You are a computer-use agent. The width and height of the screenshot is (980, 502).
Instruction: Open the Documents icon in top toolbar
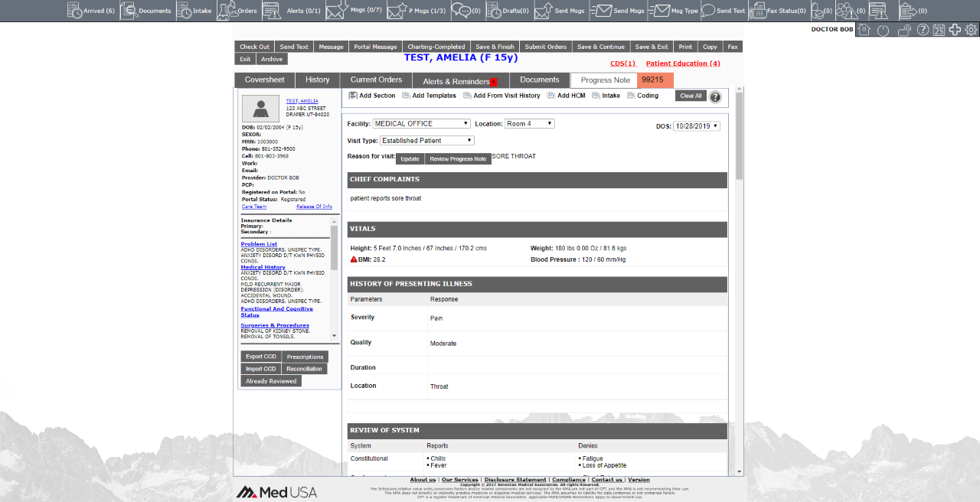(130, 11)
